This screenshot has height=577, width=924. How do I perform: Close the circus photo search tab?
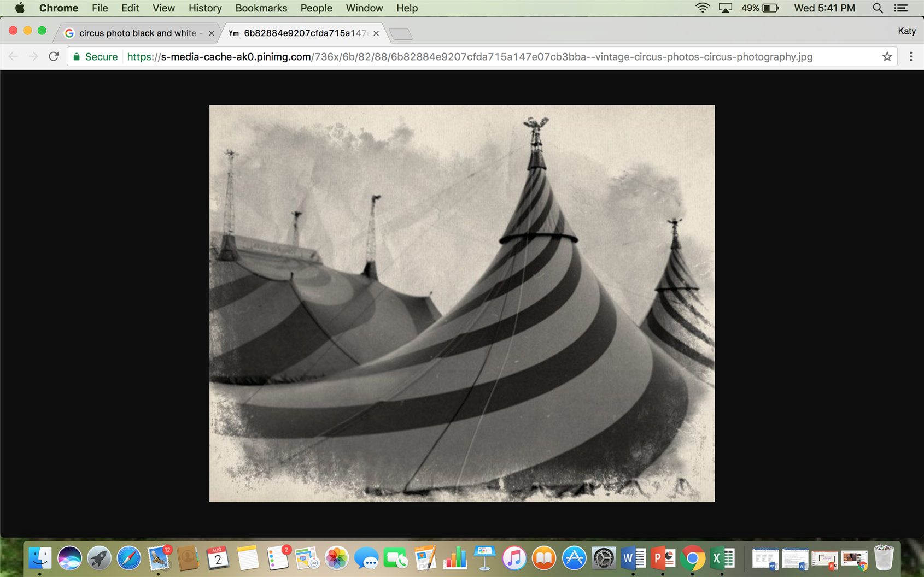212,33
